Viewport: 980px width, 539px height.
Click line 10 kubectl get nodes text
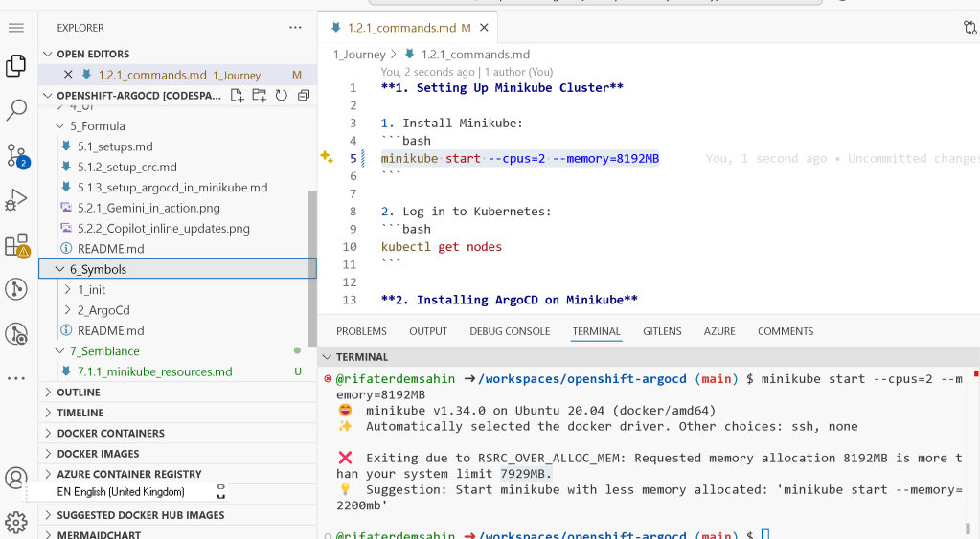442,247
